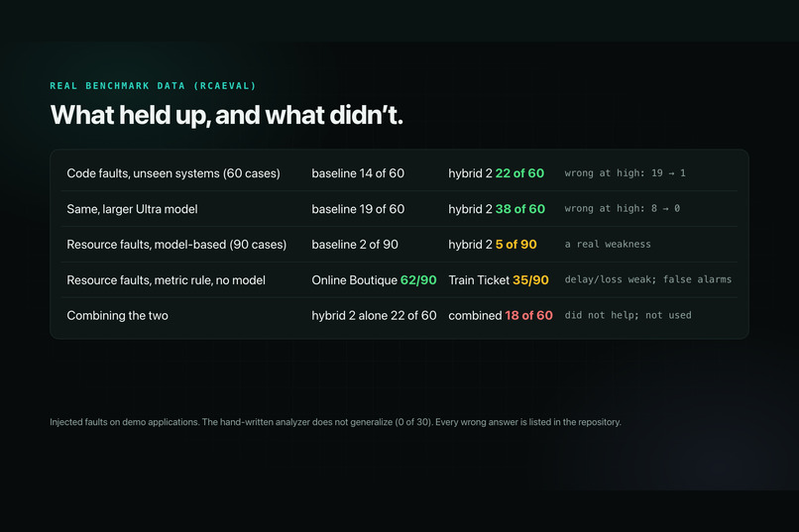Screen dimensions: 799x532
Task: Select the 'baseline 2 of 90' cell
Action: click(355, 245)
